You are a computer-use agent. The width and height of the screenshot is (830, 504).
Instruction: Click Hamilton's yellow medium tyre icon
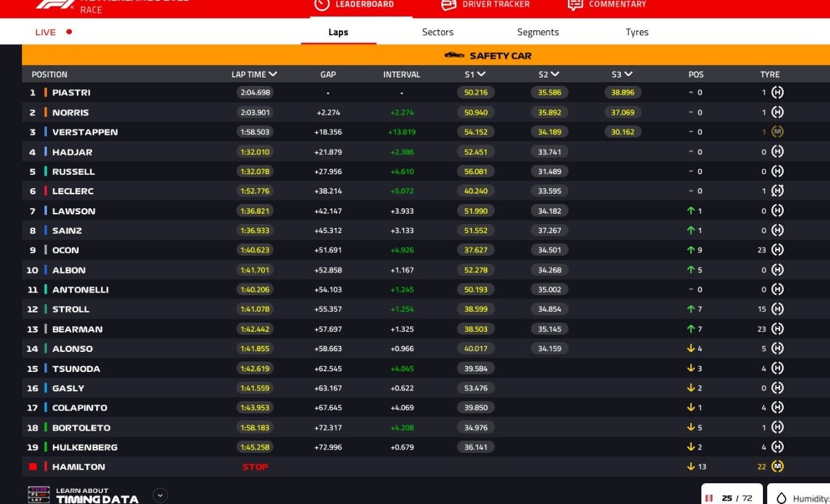tap(777, 467)
